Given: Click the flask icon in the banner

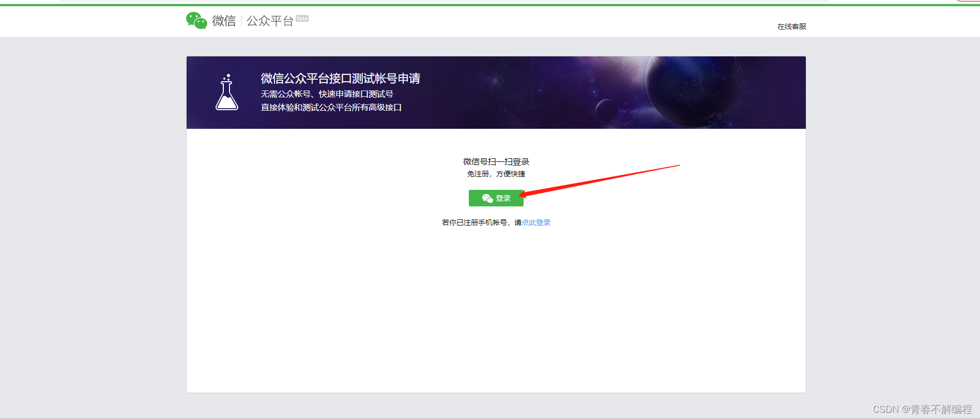Looking at the screenshot, I should click(x=227, y=92).
